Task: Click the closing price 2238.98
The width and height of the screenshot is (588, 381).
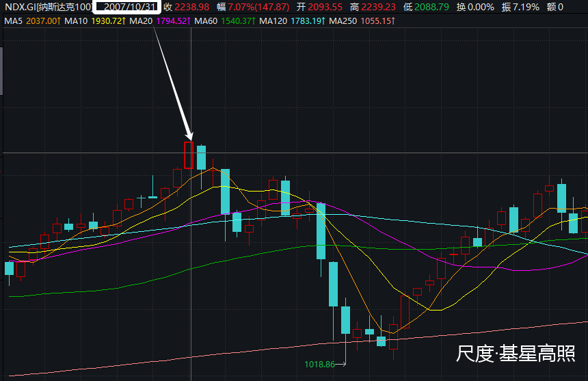Action: pyautogui.click(x=192, y=7)
